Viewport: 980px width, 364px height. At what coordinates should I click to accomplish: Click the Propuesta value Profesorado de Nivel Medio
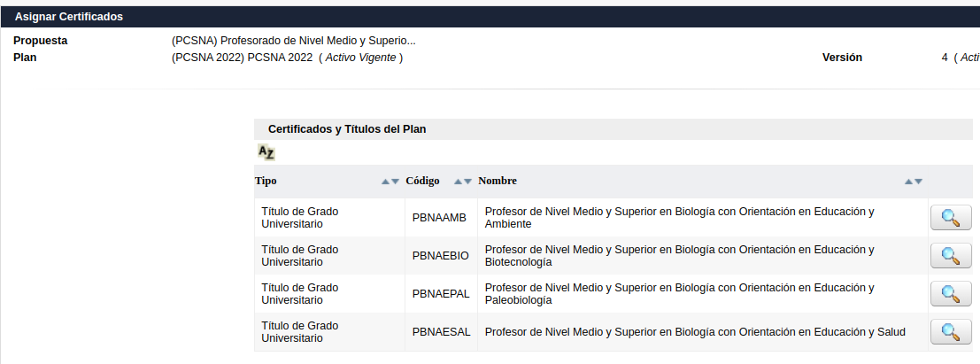(293, 41)
